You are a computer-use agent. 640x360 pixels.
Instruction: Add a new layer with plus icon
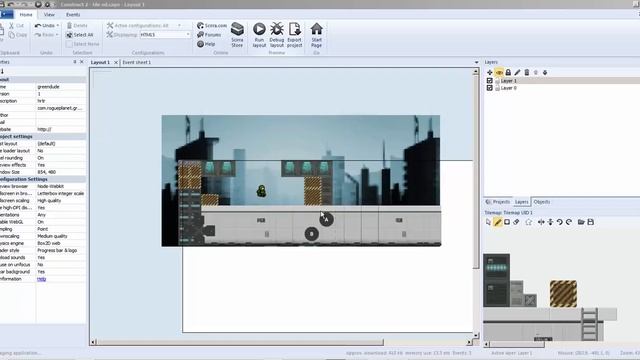click(489, 72)
